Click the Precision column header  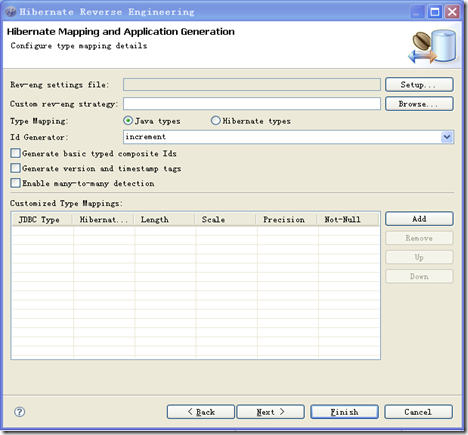click(x=287, y=220)
